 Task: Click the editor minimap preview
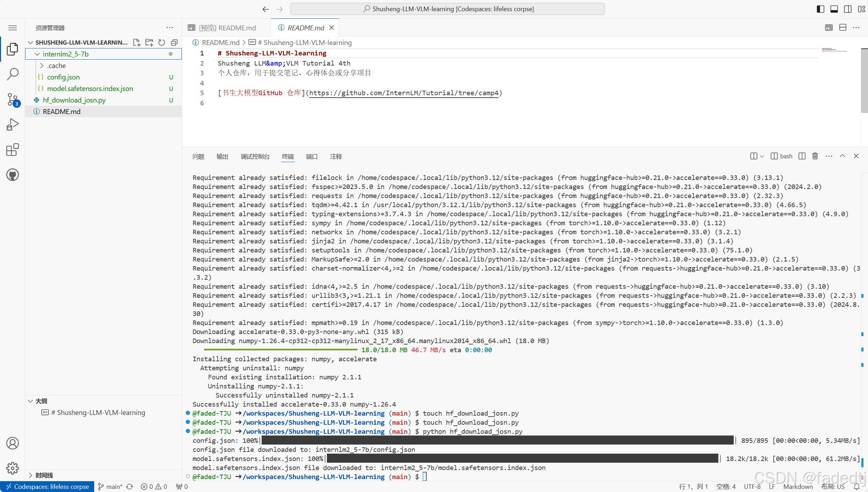835,50
